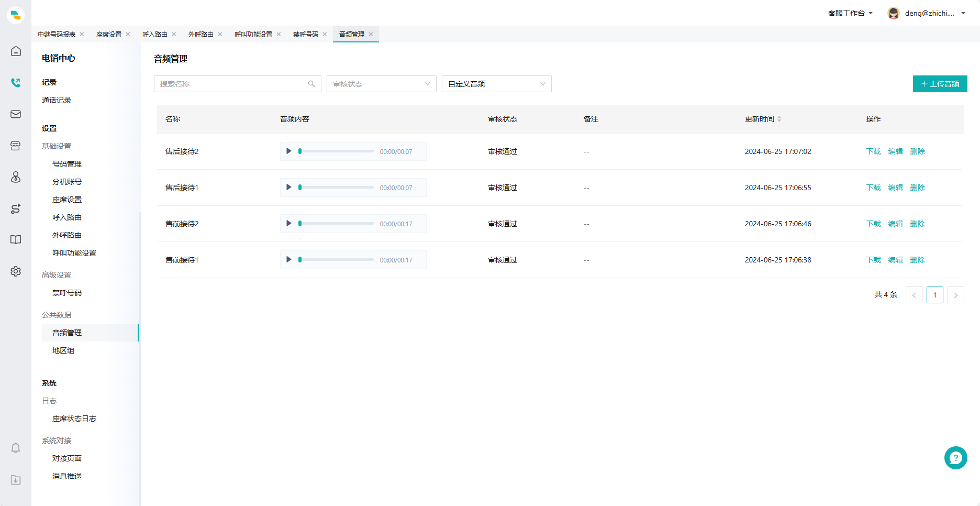Edit the 售后接待1 audio
Viewport: 980px width, 506px height.
point(896,188)
